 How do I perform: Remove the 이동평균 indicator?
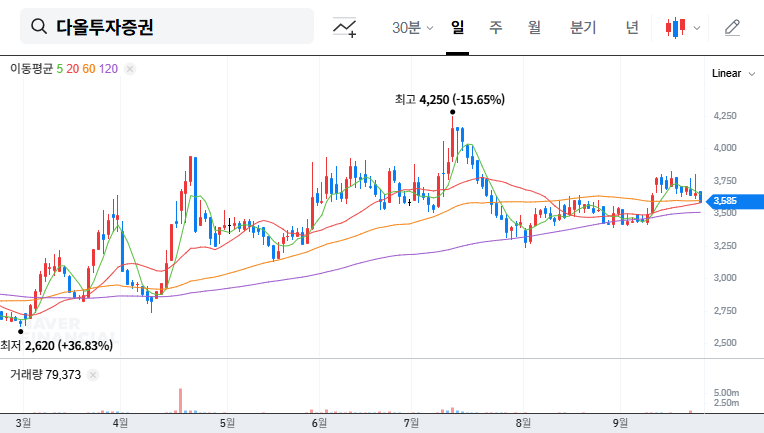click(130, 69)
